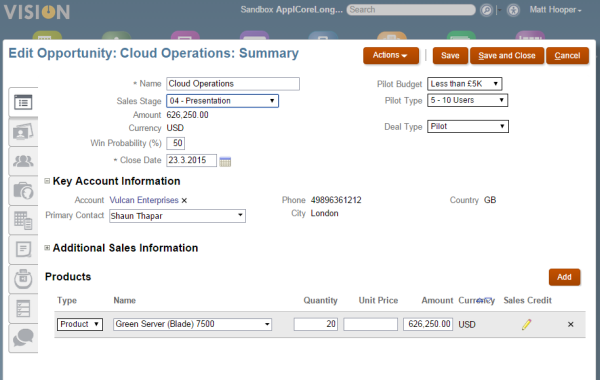The width and height of the screenshot is (600, 380).
Task: Expand the Additional Sales Information section
Action: click(47, 248)
